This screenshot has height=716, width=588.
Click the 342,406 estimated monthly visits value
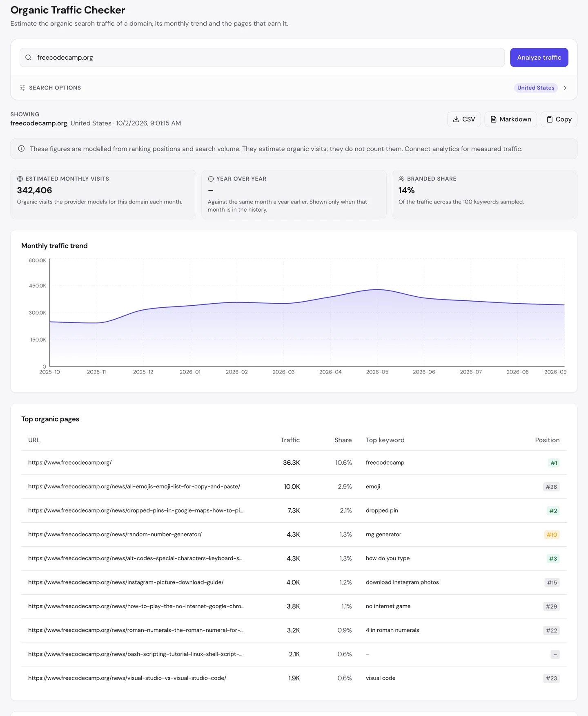tap(35, 190)
